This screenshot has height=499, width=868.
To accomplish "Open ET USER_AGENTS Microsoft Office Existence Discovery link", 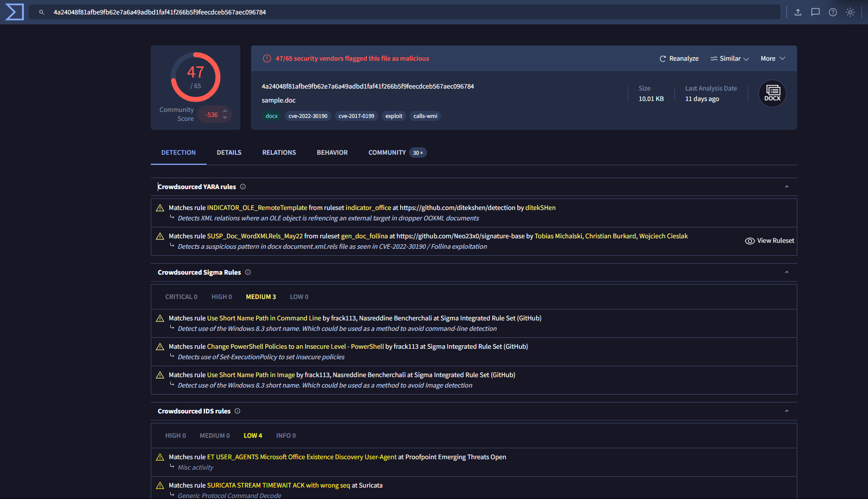I will [302, 457].
